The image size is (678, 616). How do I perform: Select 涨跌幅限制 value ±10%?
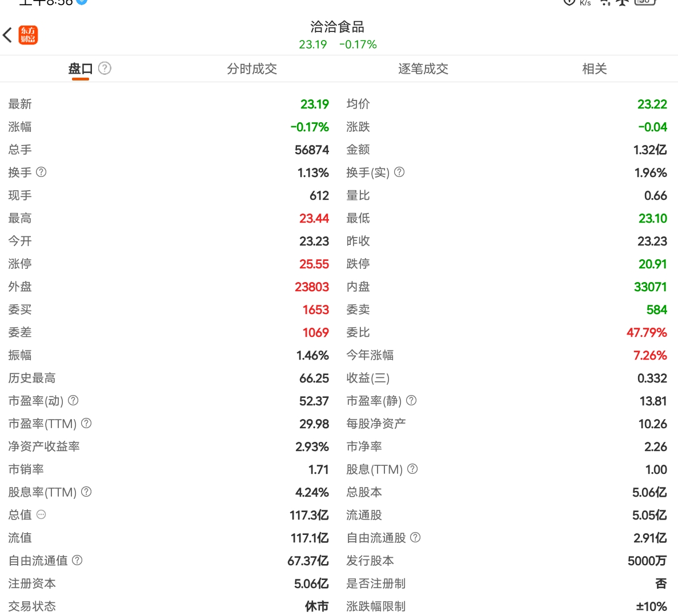point(652,606)
